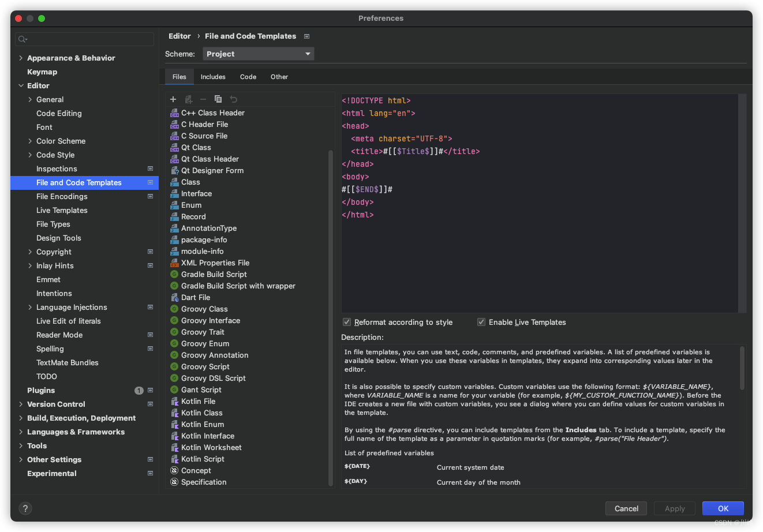Toggle Enable Live Templates checkbox
The height and width of the screenshot is (532, 763).
[481, 322]
